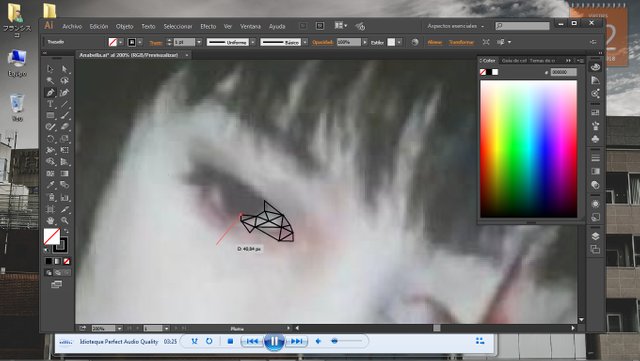
Task: Open the Efecto menu
Action: [208, 26]
